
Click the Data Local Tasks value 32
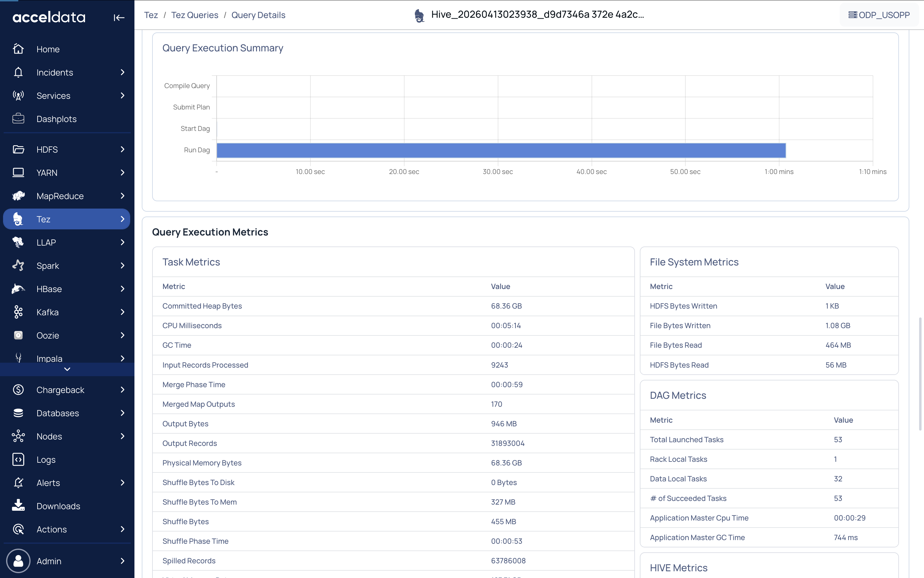838,479
